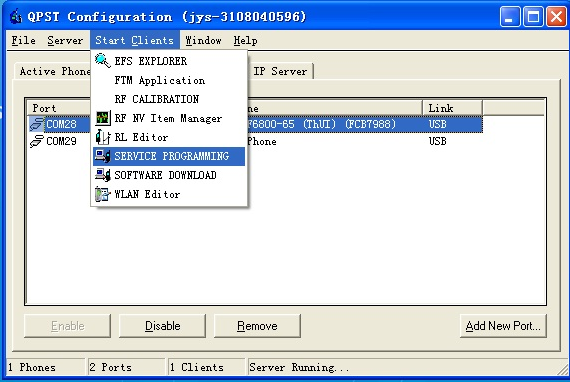Image resolution: width=570 pixels, height=382 pixels.
Task: Click the WLAN Editor icon
Action: 103,194
